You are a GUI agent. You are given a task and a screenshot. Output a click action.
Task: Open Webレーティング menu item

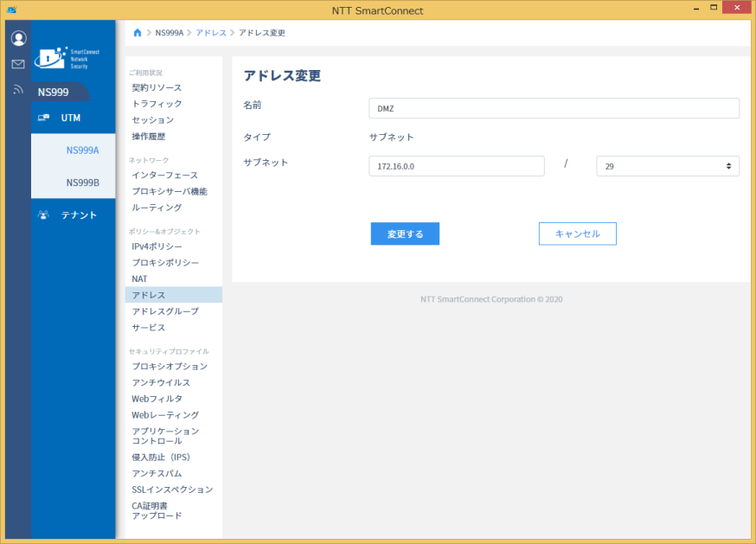(x=165, y=415)
